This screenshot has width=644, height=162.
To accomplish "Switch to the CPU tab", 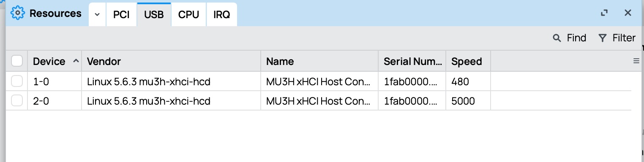I will (x=188, y=14).
